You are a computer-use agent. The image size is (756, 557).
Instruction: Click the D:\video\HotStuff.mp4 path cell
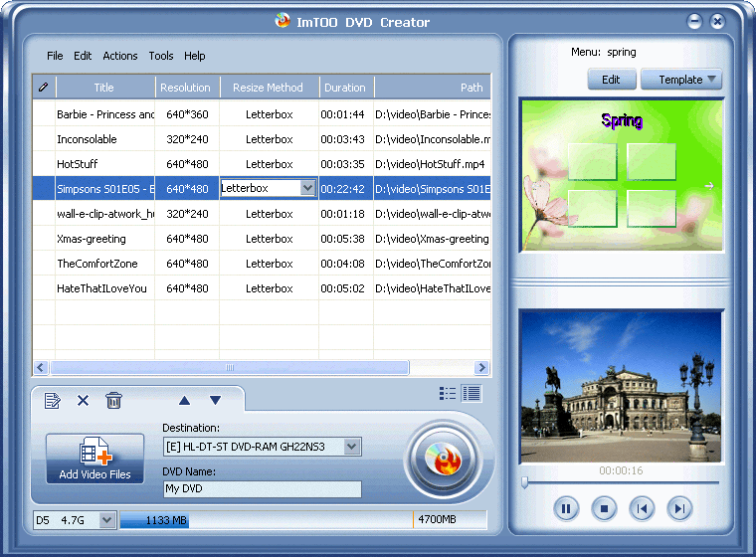pyautogui.click(x=432, y=164)
